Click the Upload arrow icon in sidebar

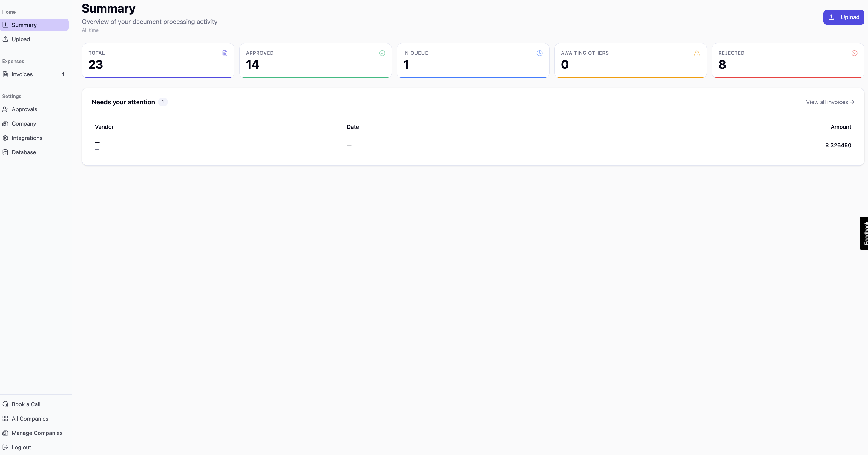tap(5, 39)
